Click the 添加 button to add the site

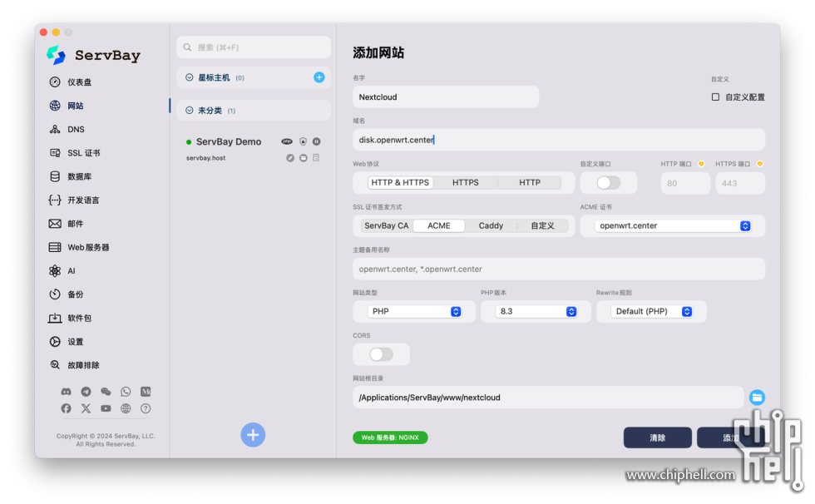coord(731,437)
